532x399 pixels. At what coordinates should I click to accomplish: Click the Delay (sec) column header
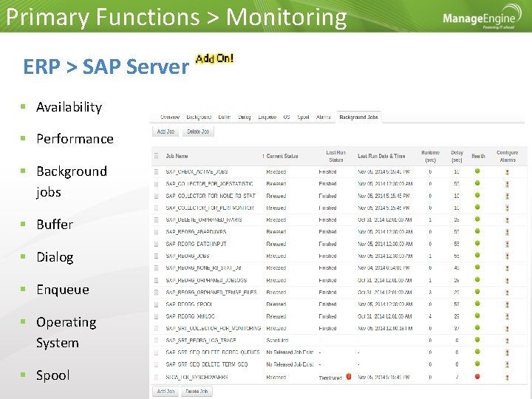[x=457, y=156]
